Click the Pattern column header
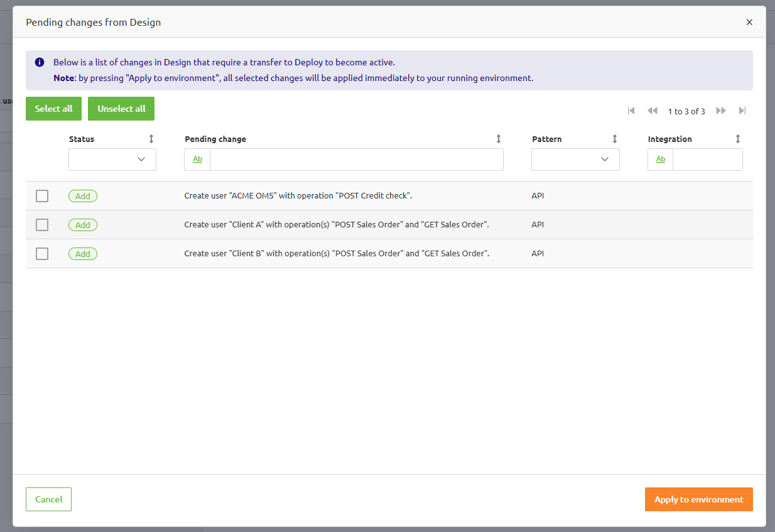This screenshot has width=775, height=532. (x=546, y=139)
